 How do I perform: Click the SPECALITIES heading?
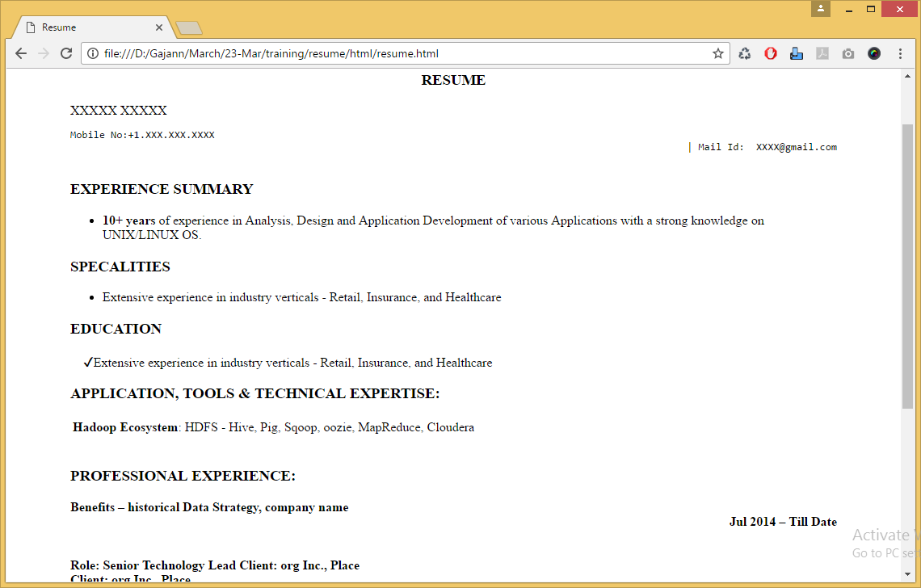(x=120, y=267)
